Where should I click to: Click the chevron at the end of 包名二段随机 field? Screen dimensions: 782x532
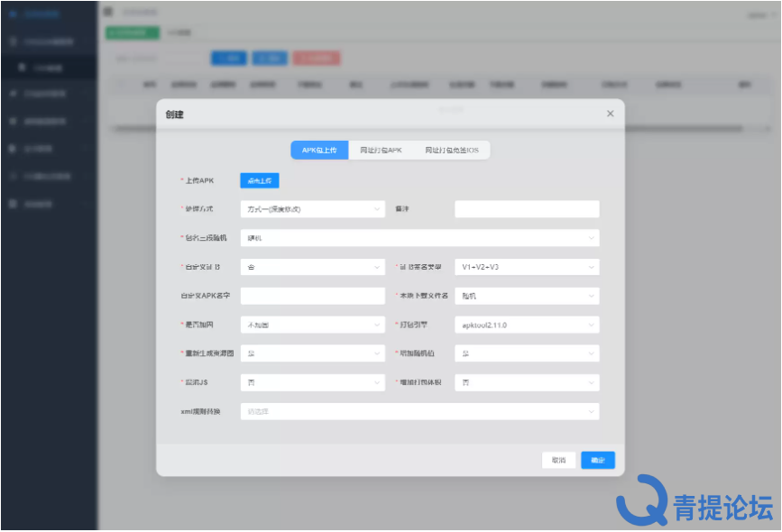592,238
